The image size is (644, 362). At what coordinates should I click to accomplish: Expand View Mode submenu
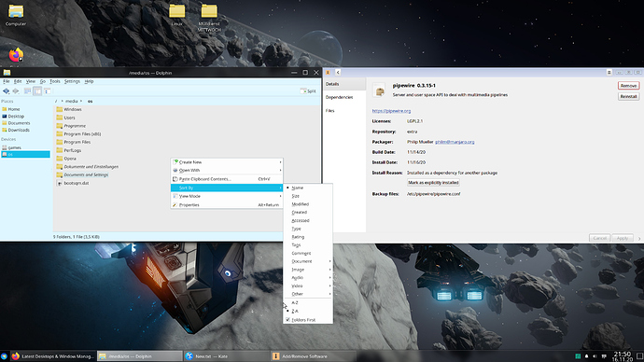(x=227, y=196)
